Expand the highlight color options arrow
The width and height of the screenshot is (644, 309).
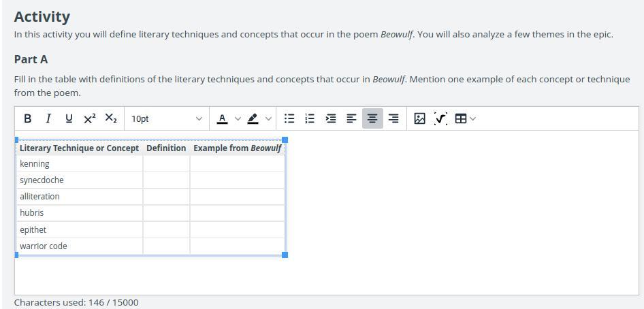click(x=268, y=118)
